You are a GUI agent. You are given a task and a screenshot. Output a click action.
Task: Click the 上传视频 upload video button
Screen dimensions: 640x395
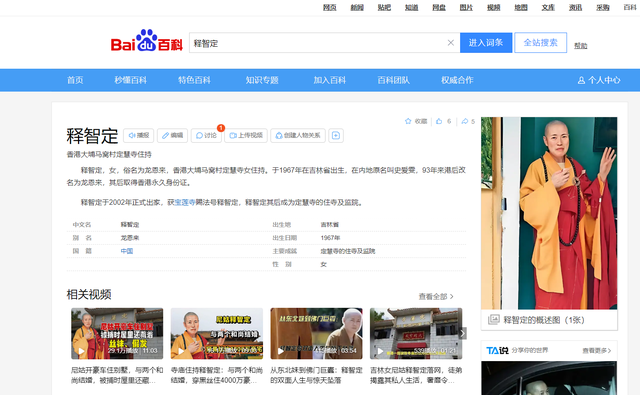click(246, 135)
